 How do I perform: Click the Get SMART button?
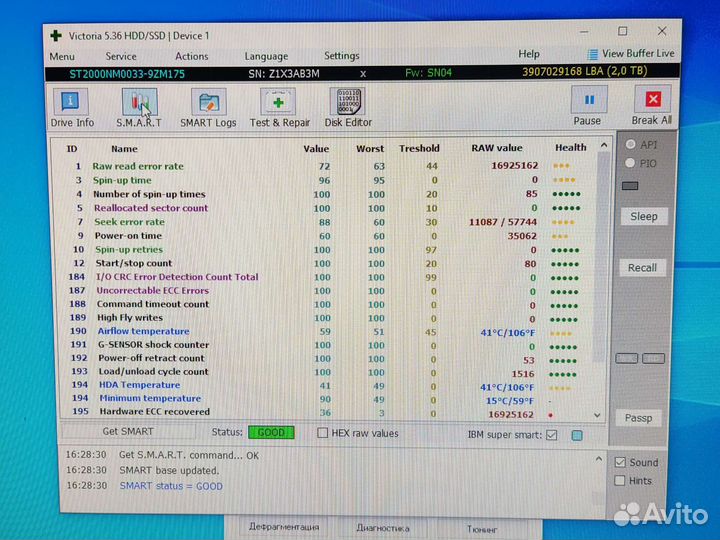pos(128,432)
